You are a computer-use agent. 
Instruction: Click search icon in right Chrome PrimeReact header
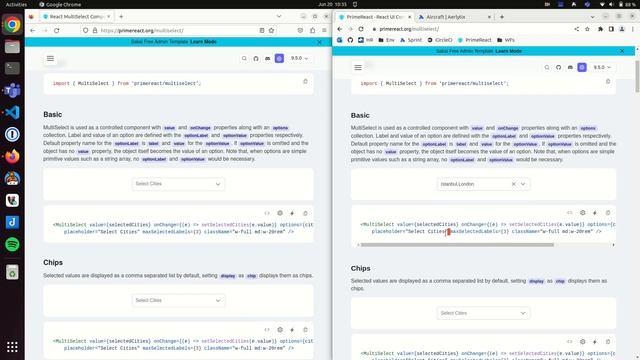coord(547,67)
